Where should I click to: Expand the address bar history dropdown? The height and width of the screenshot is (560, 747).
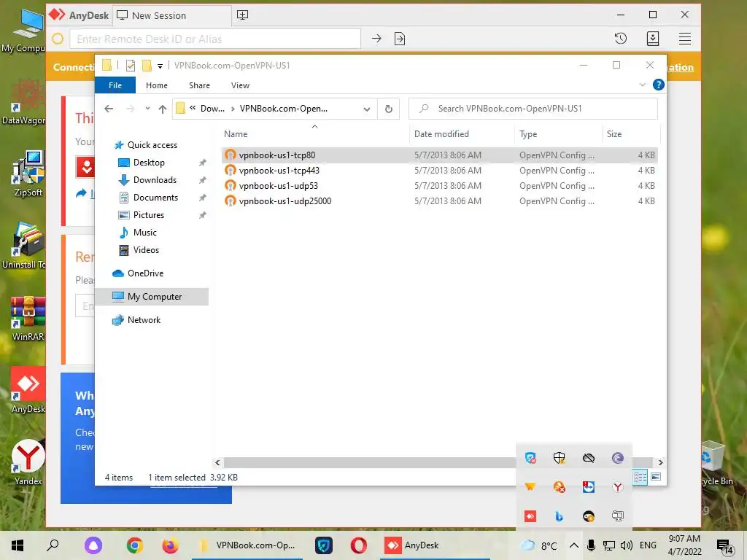(x=367, y=109)
